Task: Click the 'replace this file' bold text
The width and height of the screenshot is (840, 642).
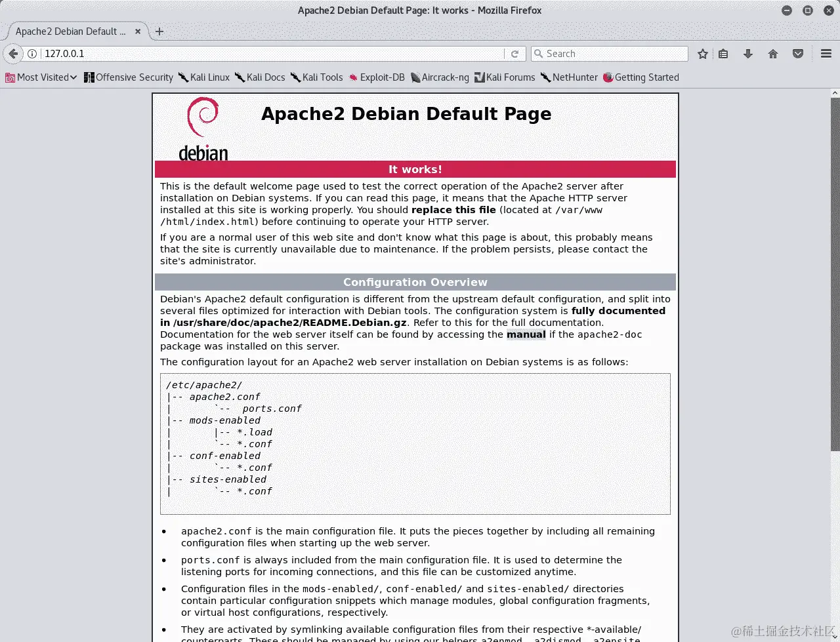Action: pyautogui.click(x=453, y=210)
